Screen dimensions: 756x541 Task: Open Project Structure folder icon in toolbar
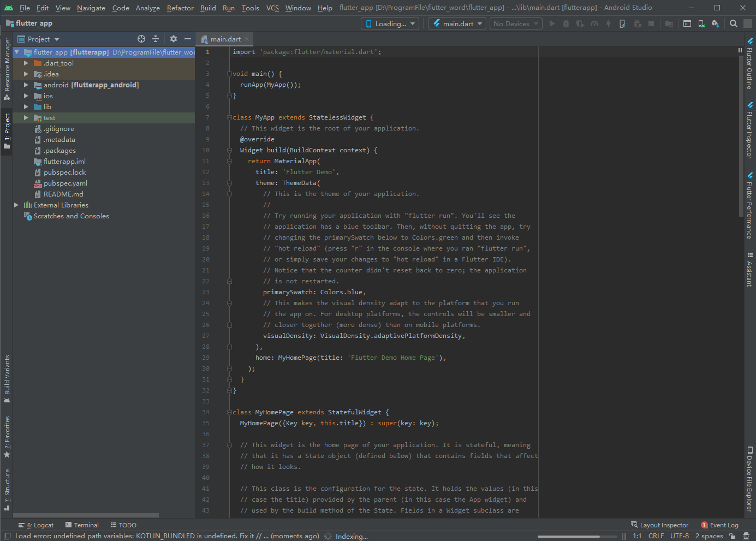(669, 23)
